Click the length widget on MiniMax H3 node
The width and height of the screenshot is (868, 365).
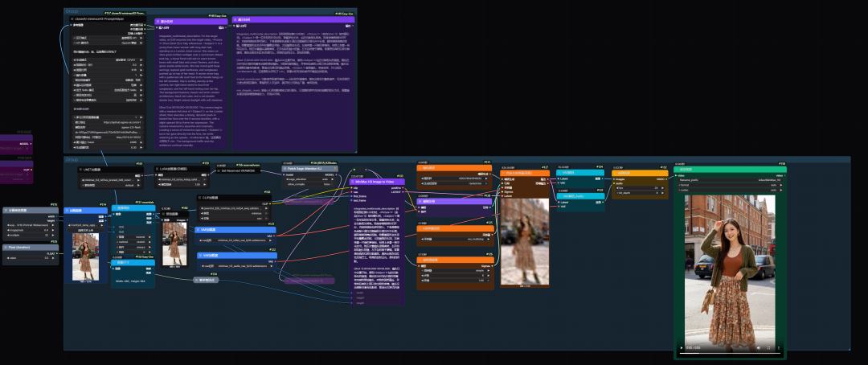(377, 302)
